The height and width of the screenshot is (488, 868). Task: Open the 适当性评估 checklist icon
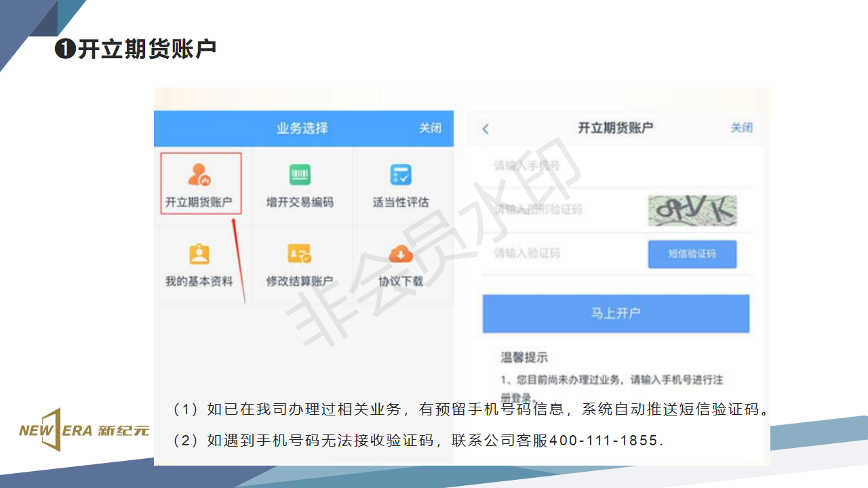pyautogui.click(x=401, y=175)
